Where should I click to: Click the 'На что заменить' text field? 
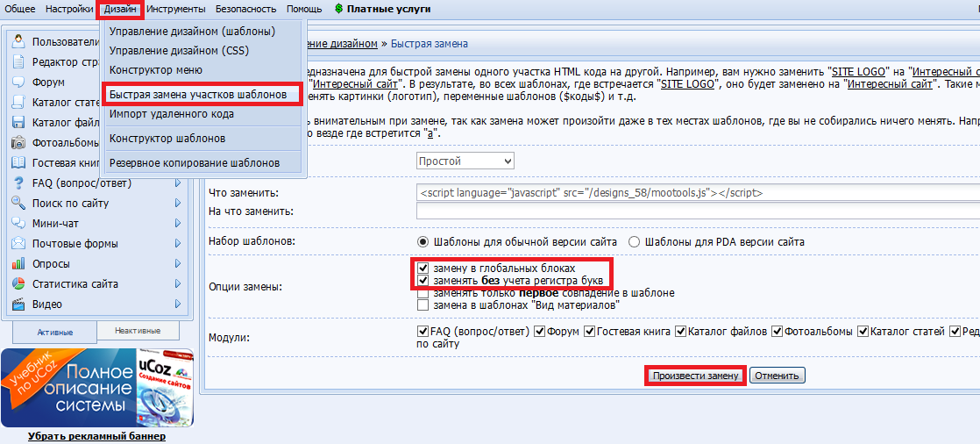tap(698, 211)
